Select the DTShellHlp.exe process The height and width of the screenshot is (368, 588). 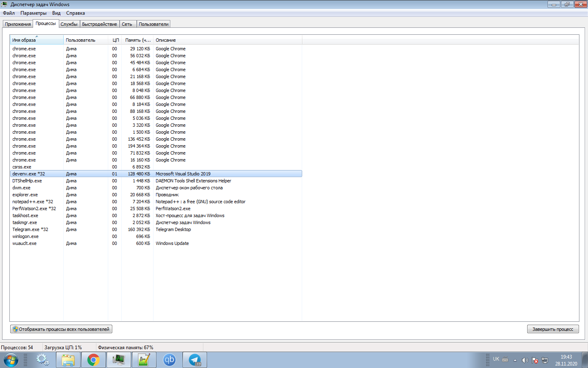coord(156,181)
